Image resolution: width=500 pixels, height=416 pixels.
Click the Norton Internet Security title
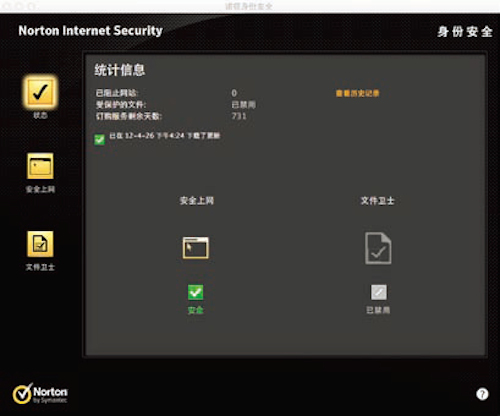(90, 31)
